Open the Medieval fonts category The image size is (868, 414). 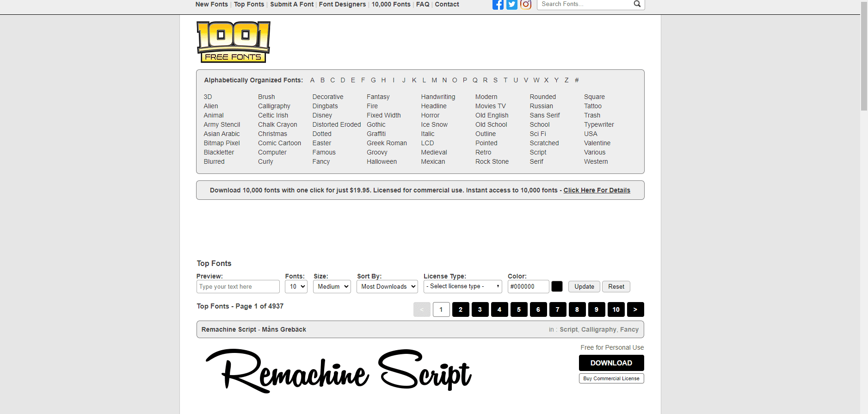click(434, 152)
